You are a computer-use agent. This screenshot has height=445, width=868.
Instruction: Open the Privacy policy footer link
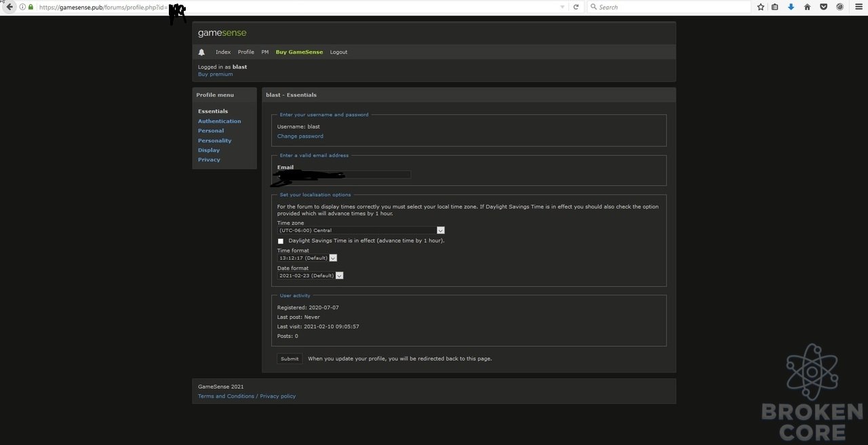click(278, 396)
